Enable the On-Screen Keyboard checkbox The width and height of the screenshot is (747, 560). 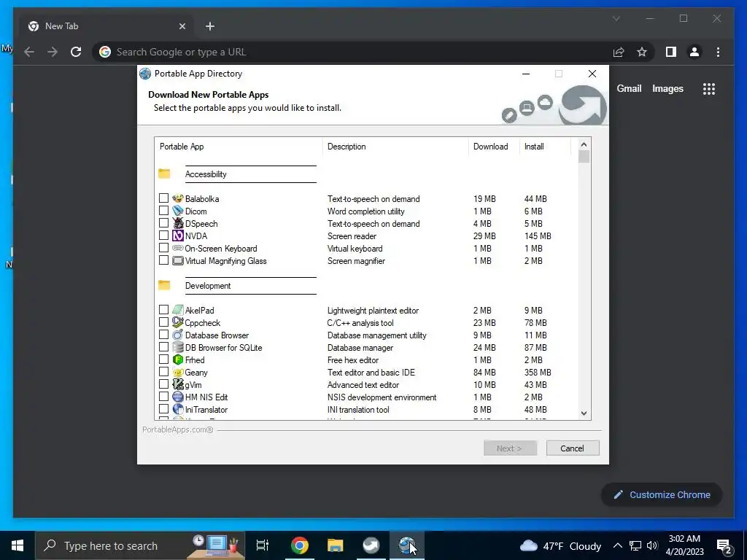[x=163, y=248]
